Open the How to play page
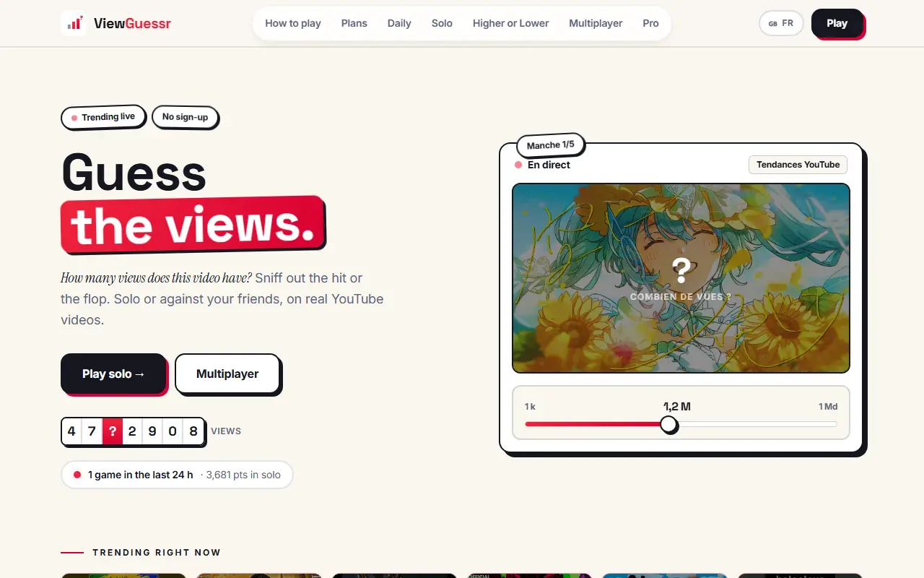924x578 pixels. click(293, 23)
